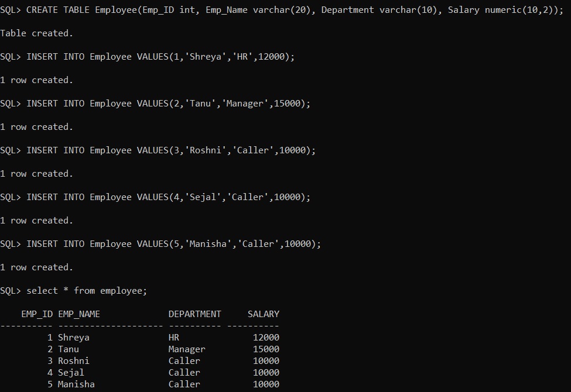Click 'Manisha' in the result table
This screenshot has width=571, height=392.
[76, 384]
